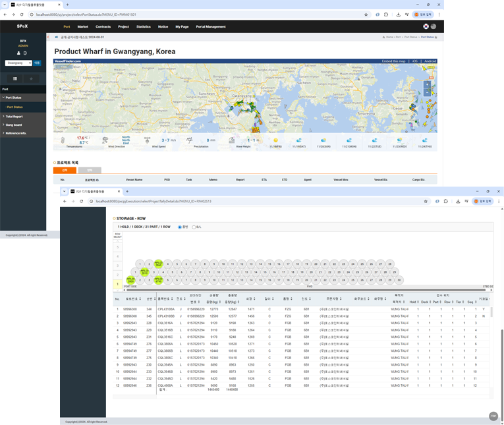Click the logout icon beside the profile icon
Image resolution: width=504 pixels, height=425 pixels.
[25, 53]
